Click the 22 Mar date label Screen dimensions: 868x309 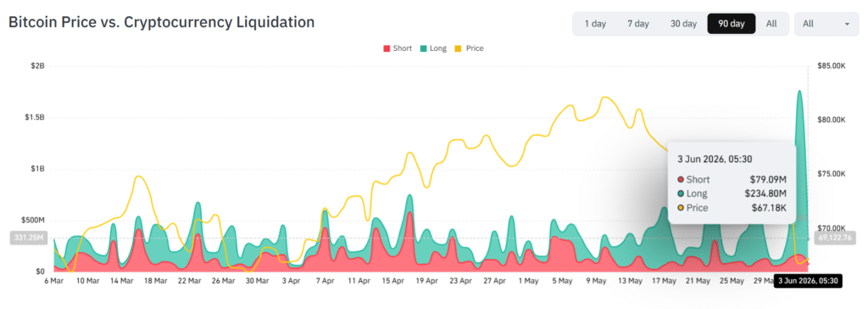[189, 281]
